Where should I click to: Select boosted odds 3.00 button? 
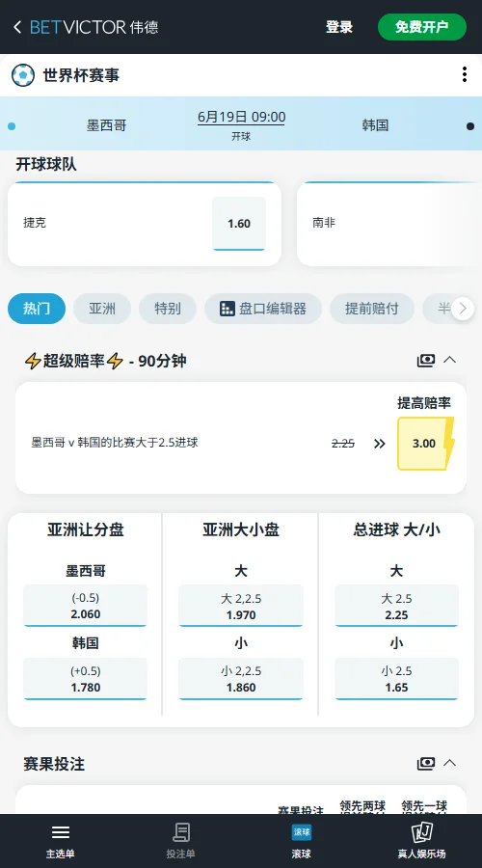coord(424,444)
